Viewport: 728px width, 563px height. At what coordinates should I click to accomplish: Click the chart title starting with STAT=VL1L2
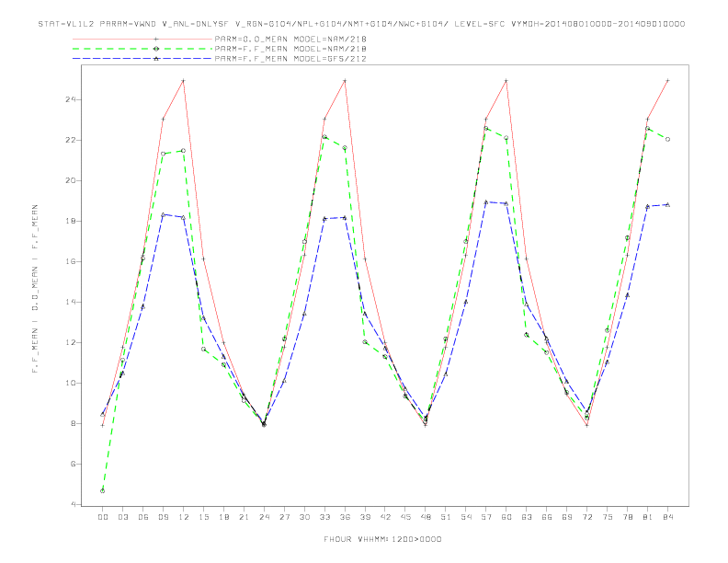coord(361,24)
